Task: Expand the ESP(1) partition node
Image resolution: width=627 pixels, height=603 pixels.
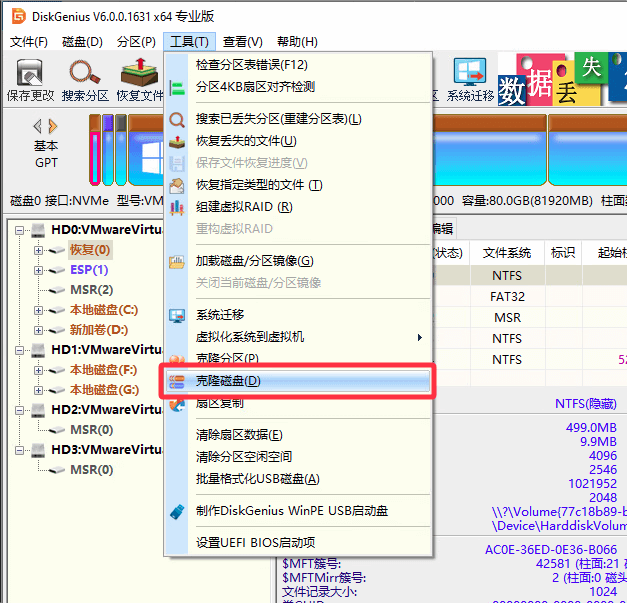Action: coord(38,270)
